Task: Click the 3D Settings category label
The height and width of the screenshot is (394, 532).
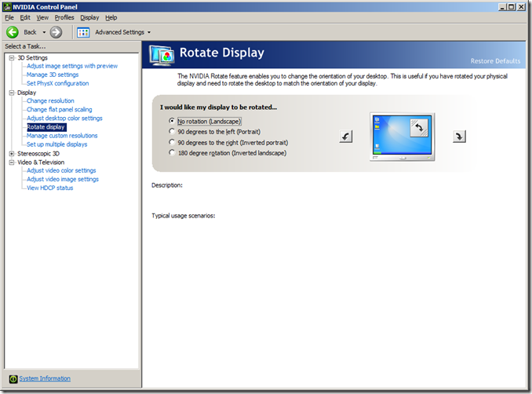Action: (33, 58)
